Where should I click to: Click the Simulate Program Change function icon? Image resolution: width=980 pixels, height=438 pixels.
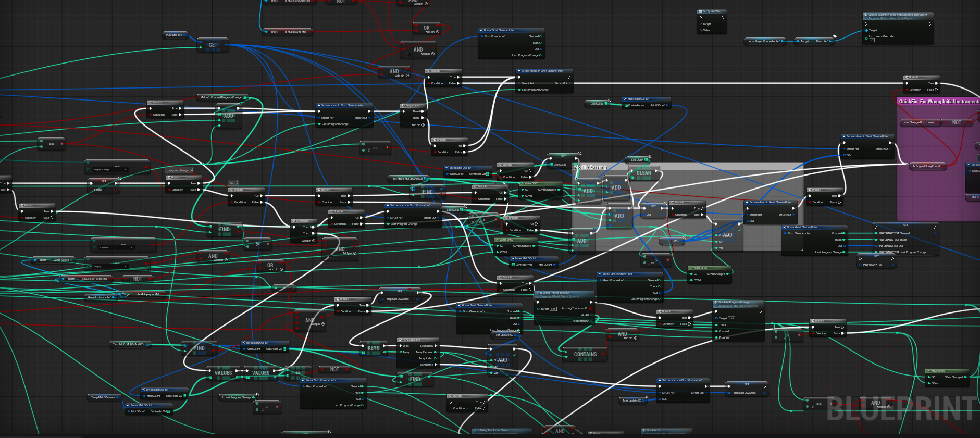point(716,302)
